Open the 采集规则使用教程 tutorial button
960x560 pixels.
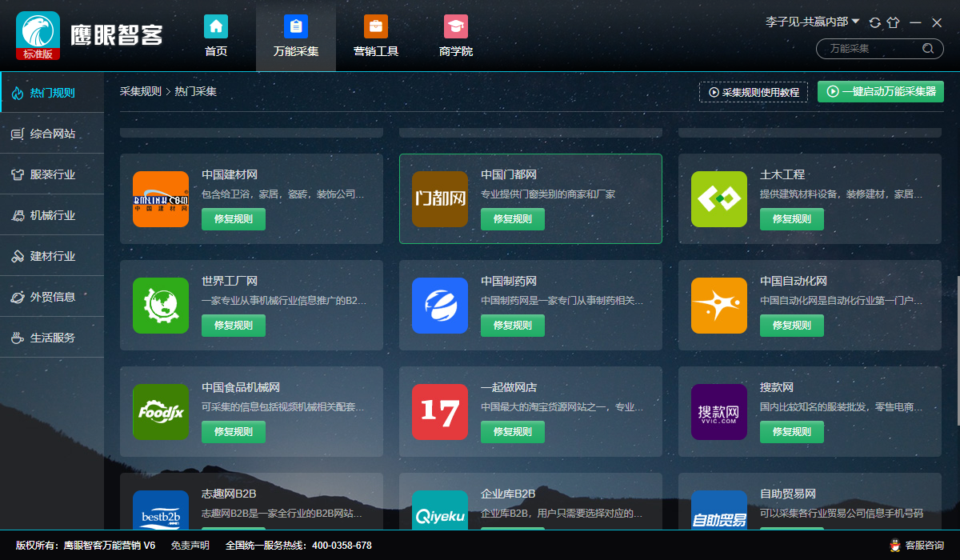(754, 92)
